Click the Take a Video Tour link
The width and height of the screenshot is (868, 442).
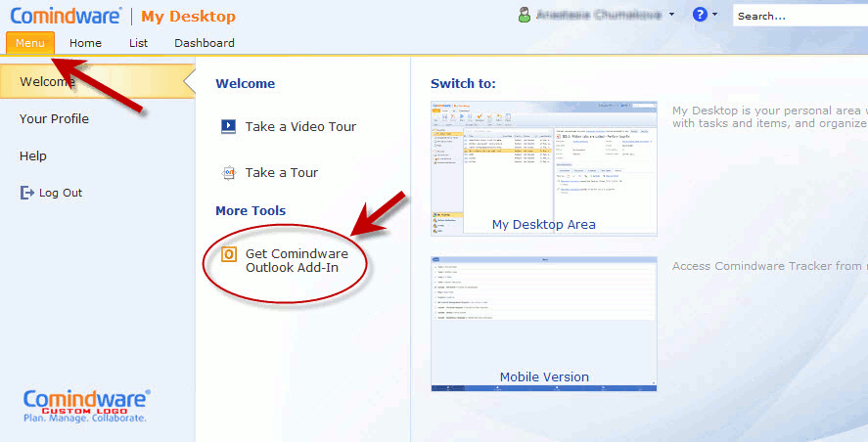click(300, 127)
